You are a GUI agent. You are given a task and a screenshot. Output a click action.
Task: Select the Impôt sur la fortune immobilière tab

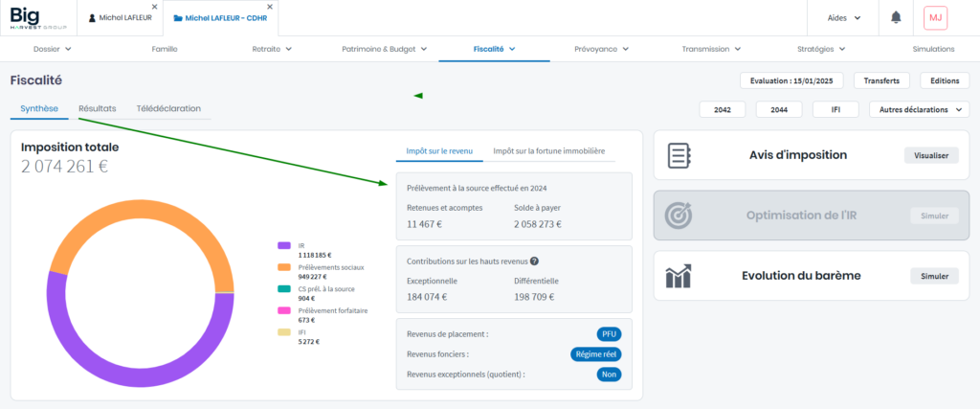(x=548, y=150)
